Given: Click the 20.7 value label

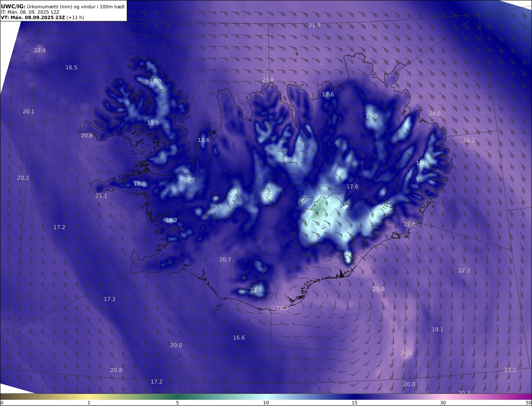Looking at the screenshot, I should pyautogui.click(x=225, y=260).
